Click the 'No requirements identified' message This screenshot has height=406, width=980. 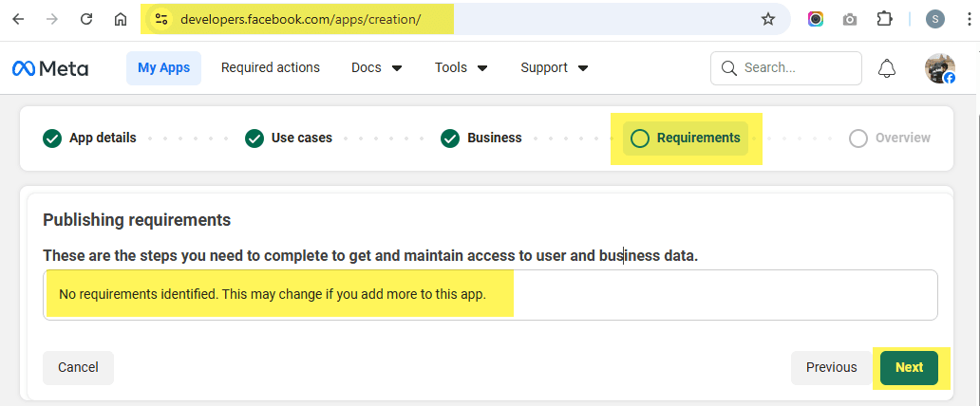point(273,294)
